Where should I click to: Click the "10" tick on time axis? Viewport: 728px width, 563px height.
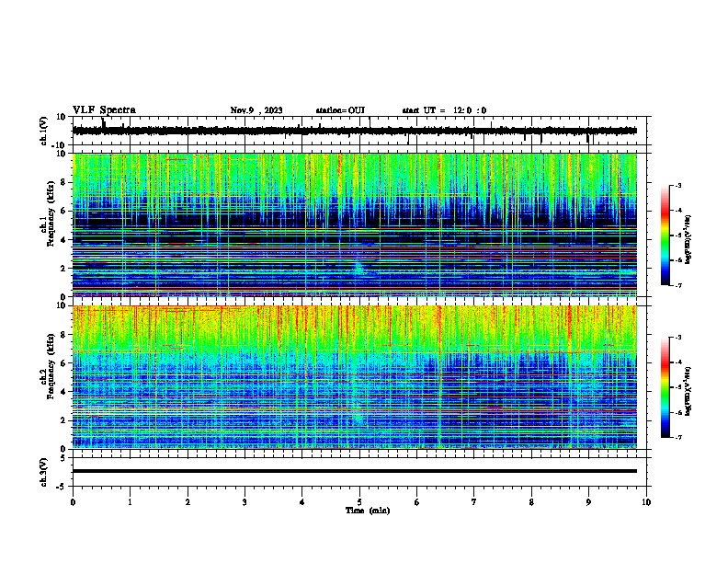646,502
